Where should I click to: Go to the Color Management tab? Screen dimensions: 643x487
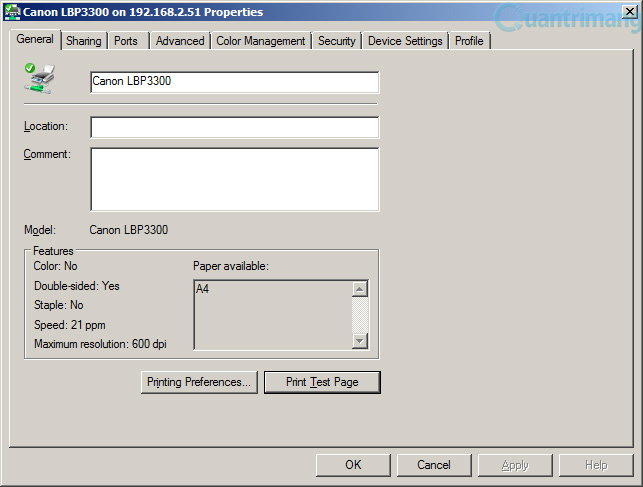(x=261, y=41)
